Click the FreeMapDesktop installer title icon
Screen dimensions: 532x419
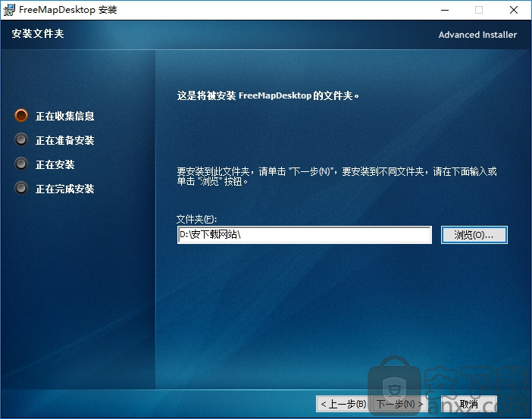[9, 10]
